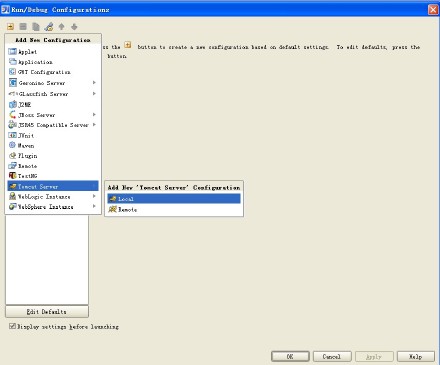Screen dimensions: 440x365
Task: Click the J2ME icon
Action: pyautogui.click(x=13, y=104)
